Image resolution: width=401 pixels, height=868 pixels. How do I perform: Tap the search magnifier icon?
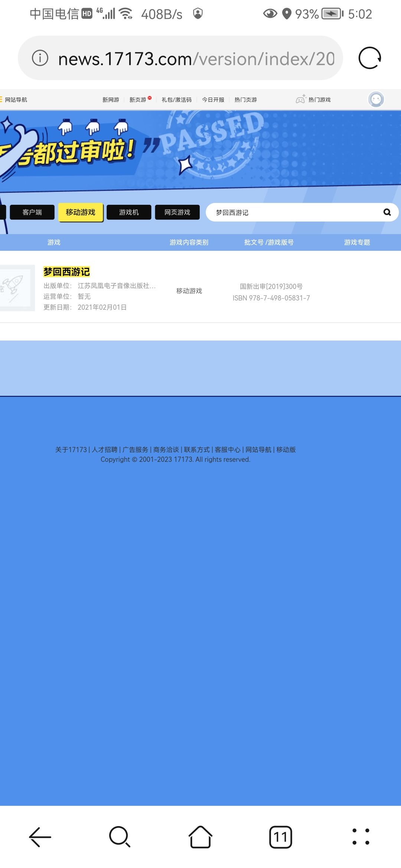click(387, 212)
